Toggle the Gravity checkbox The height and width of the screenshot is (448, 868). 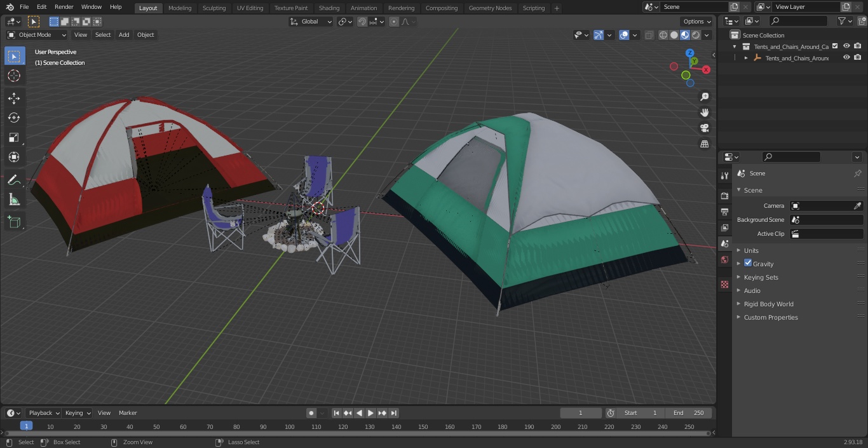(x=748, y=263)
